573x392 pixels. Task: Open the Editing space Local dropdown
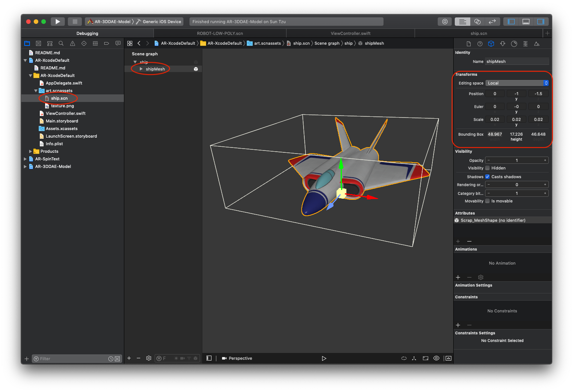tap(517, 83)
